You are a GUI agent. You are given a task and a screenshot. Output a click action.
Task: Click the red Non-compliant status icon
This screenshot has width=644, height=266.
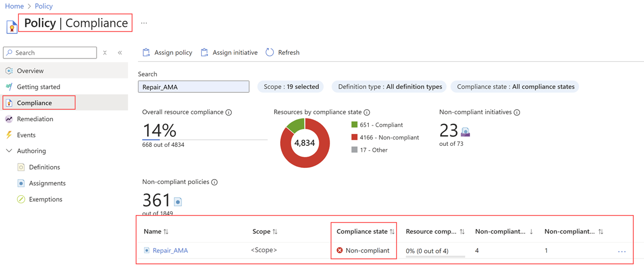pyautogui.click(x=340, y=250)
